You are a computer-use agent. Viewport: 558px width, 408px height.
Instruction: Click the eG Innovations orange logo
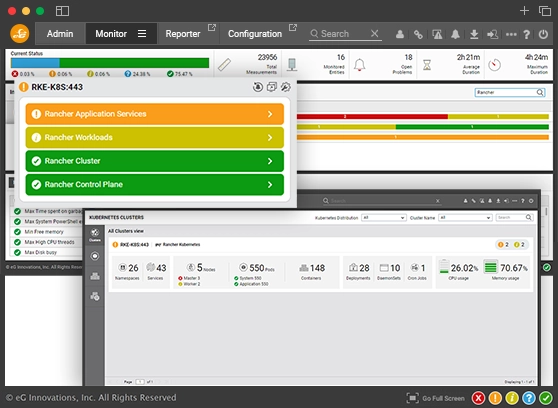pos(20,34)
